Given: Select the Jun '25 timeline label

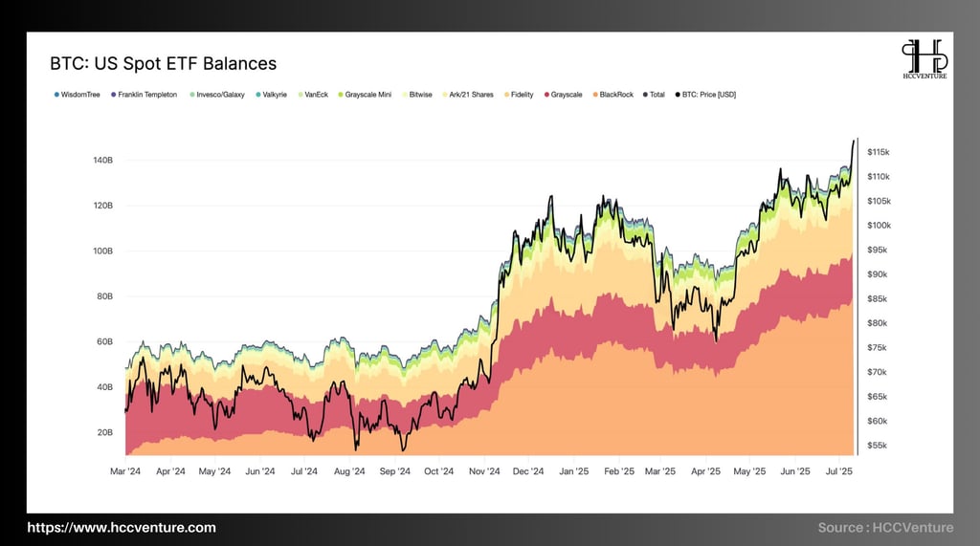Looking at the screenshot, I should pyautogui.click(x=795, y=471).
